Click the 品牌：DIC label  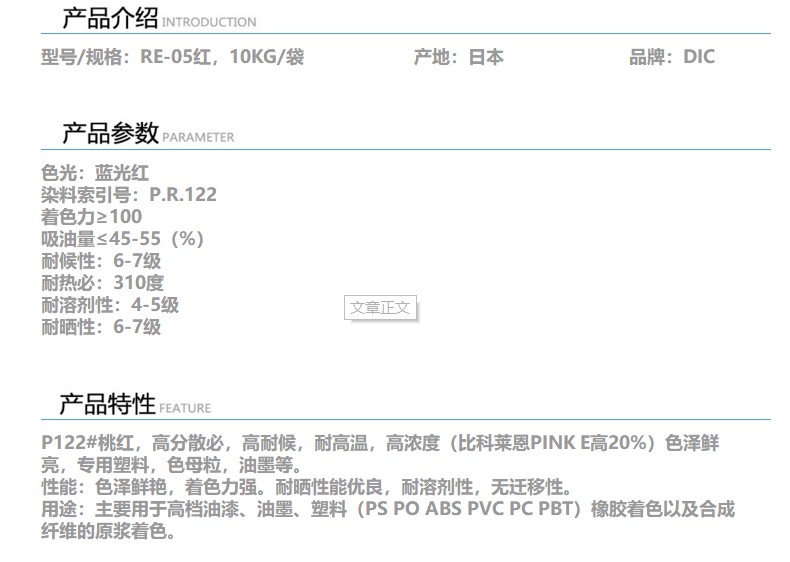pyautogui.click(x=671, y=57)
